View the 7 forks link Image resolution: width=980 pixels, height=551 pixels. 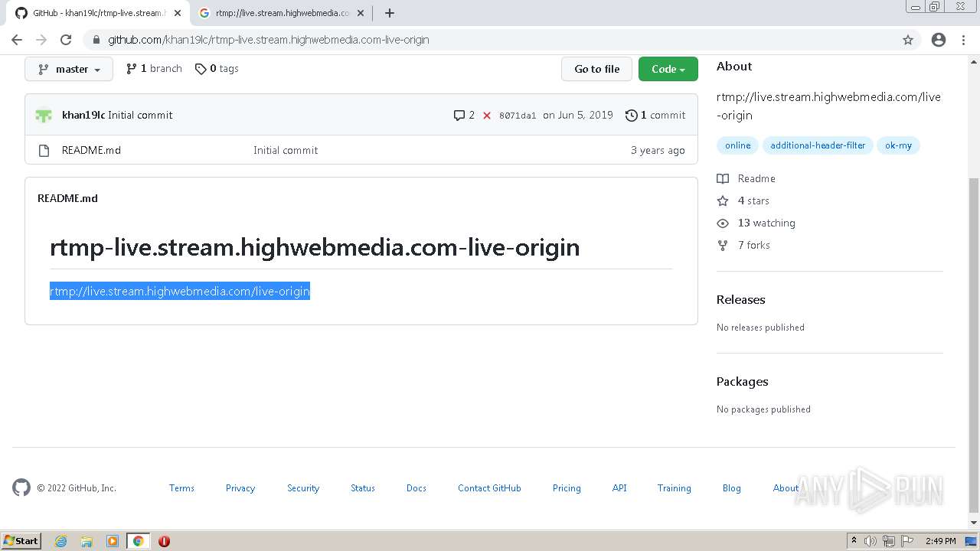(743, 245)
